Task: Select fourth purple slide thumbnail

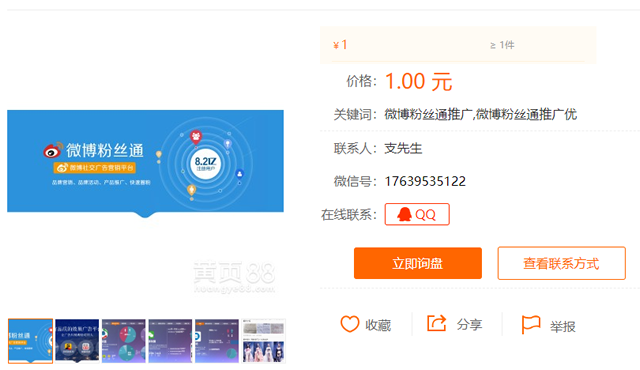Action: pos(170,341)
